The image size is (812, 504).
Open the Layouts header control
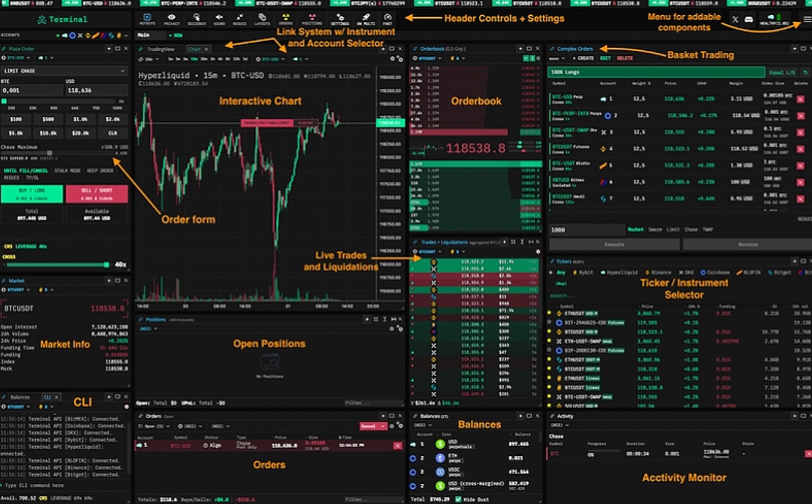click(x=262, y=19)
